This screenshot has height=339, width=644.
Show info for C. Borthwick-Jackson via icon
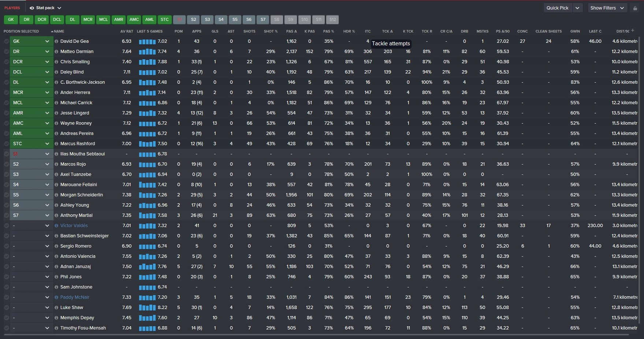click(x=56, y=82)
